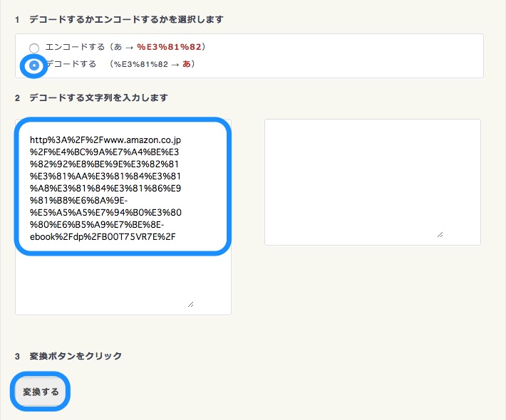Select the エンコードする radio button
Viewport: 506px width, 420px height.
34,48
